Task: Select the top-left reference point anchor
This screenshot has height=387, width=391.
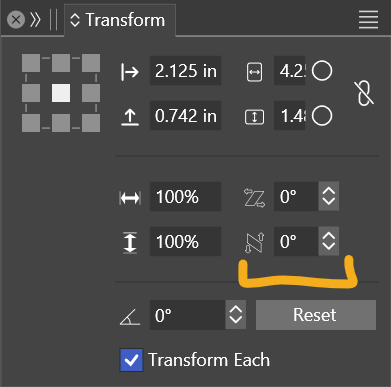Action: 31,63
